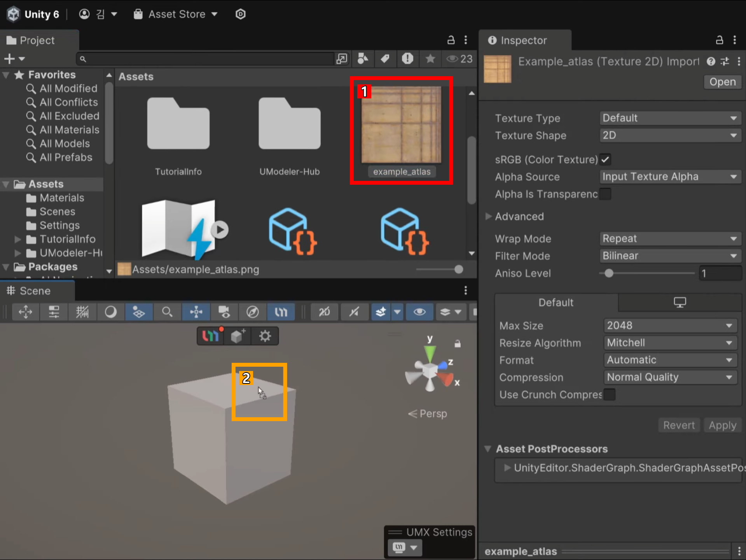Open the effects dropdown arrow
Viewport: 746px width, 560px height.
(x=397, y=312)
